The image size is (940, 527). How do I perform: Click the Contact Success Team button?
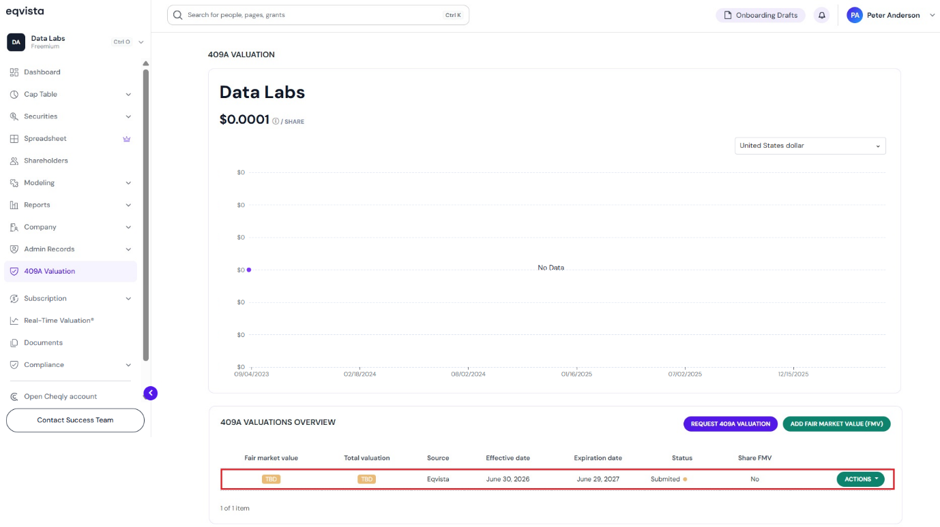coord(75,420)
